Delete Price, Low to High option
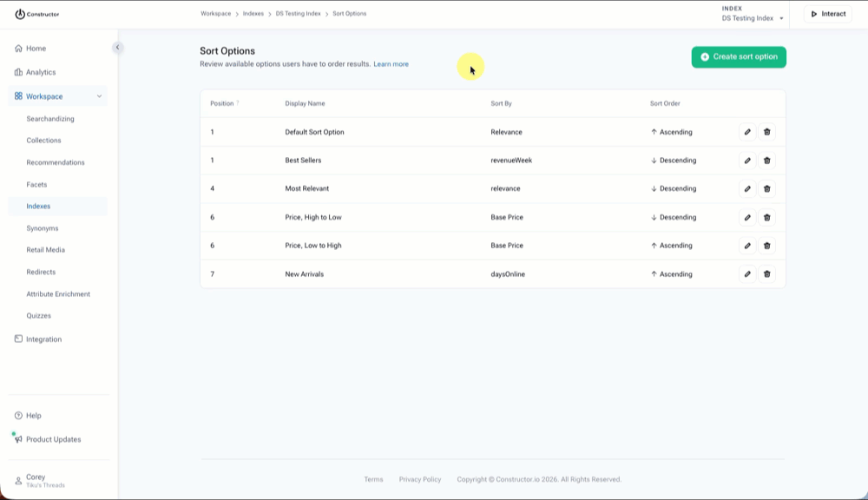 point(766,246)
